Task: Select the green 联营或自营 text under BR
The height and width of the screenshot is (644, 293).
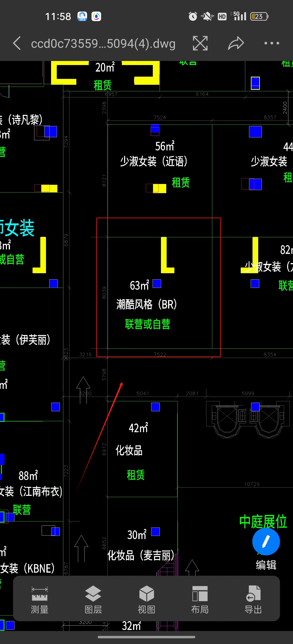Action: point(147,324)
